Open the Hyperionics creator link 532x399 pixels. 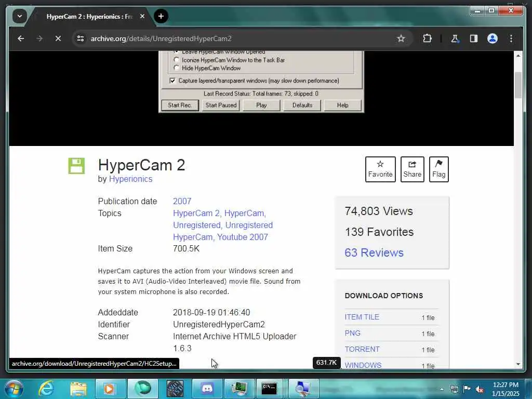pyautogui.click(x=130, y=179)
